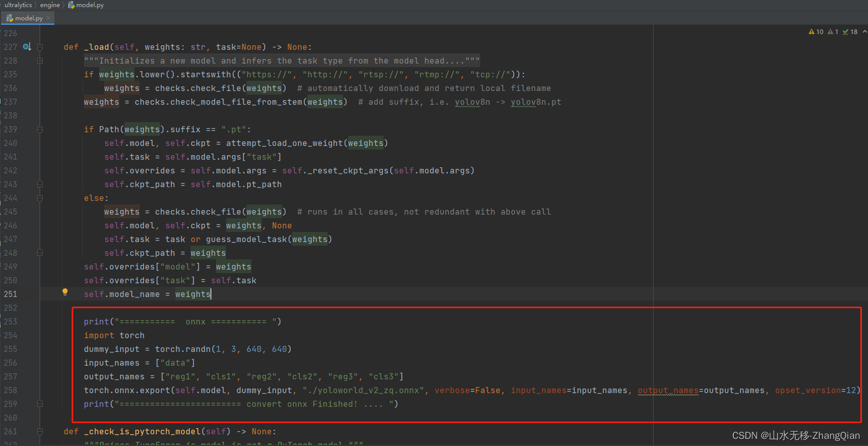
Task: Click the typo count indicator showing 18
Action: pos(850,32)
